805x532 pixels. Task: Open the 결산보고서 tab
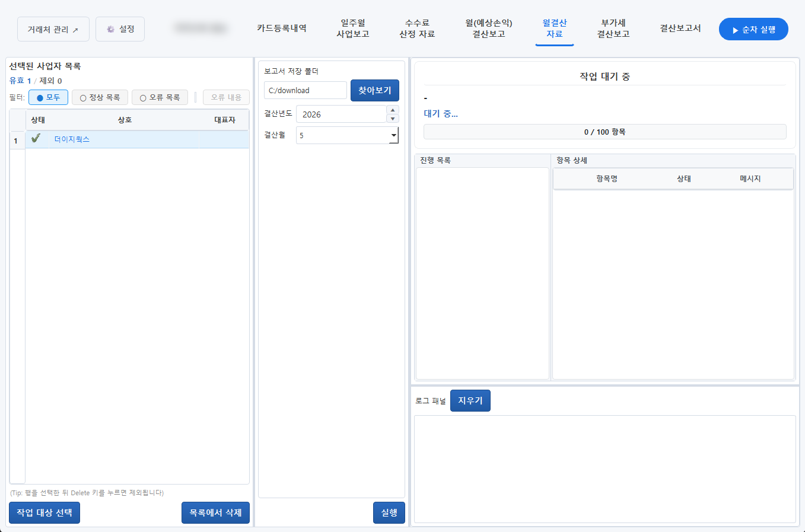click(x=680, y=28)
